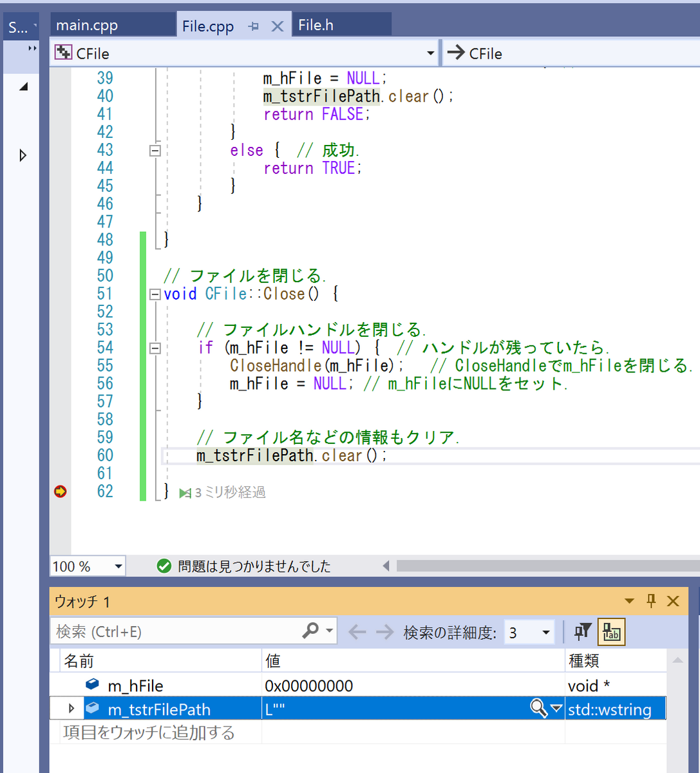
Task: Click the arrow icon beside the member CFile
Action: (x=456, y=52)
